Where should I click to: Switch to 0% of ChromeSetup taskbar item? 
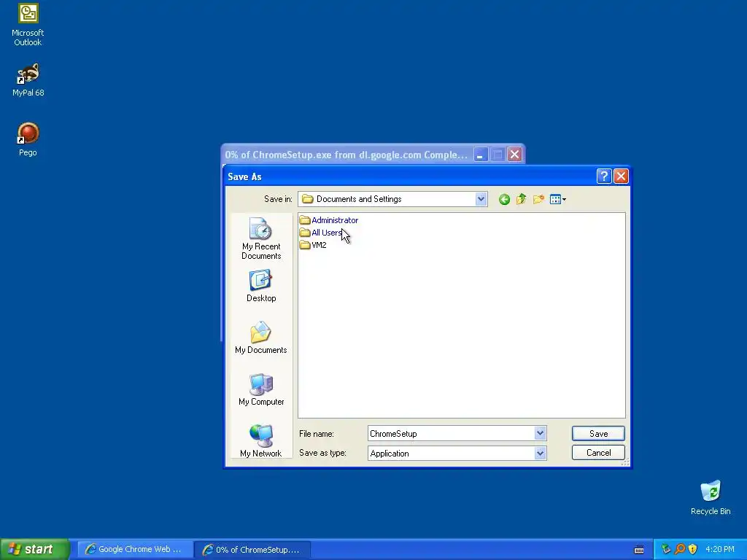tap(252, 550)
